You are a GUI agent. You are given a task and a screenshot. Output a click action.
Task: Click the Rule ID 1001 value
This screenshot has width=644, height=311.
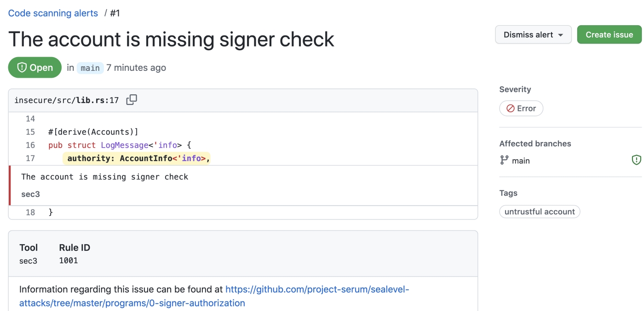coord(69,260)
